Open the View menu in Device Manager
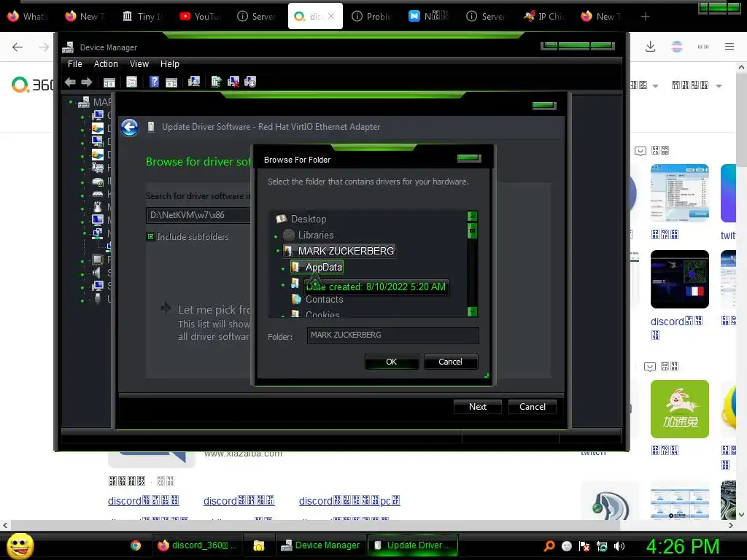The width and height of the screenshot is (747, 560). (x=139, y=64)
